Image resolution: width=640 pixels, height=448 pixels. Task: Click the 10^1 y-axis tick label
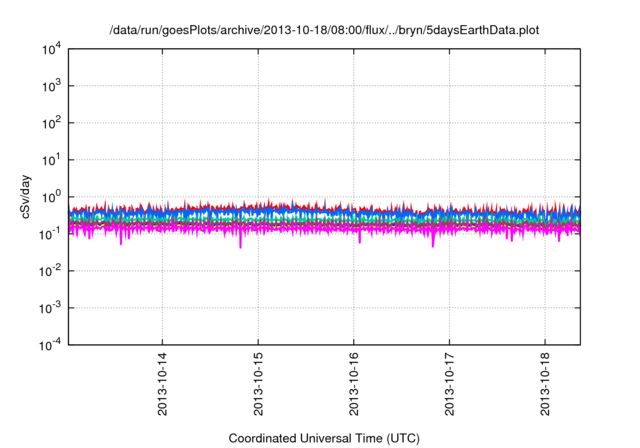click(x=52, y=160)
